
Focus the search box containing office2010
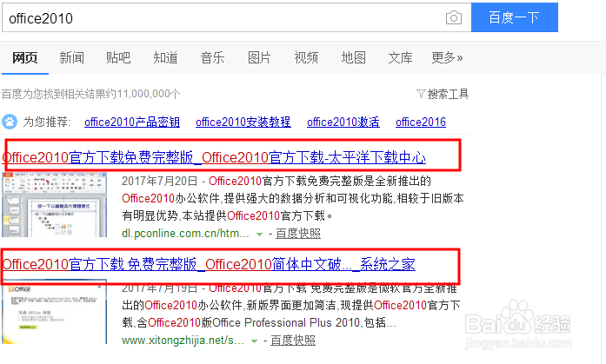(236, 17)
